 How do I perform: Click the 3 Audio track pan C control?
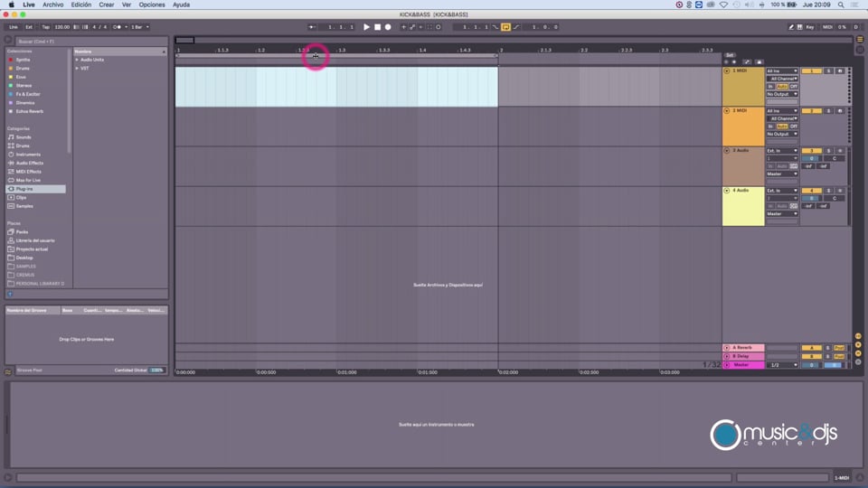pos(835,158)
